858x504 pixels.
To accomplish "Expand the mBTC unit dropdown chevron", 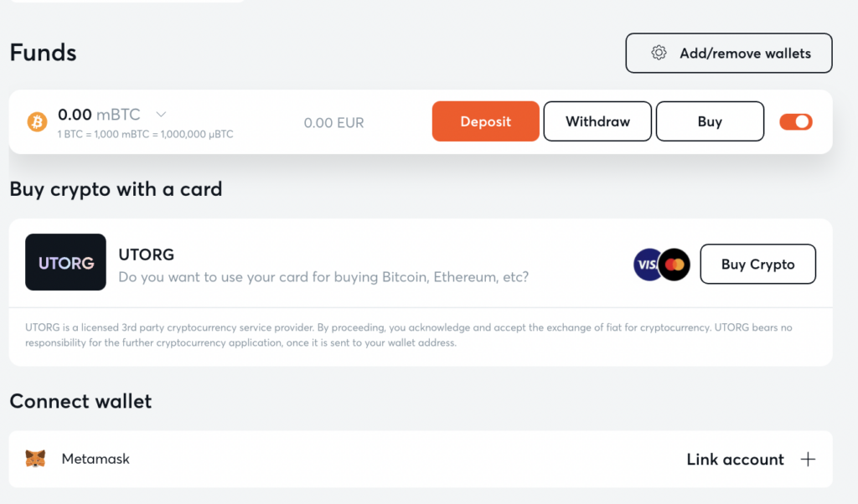I will (x=161, y=114).
